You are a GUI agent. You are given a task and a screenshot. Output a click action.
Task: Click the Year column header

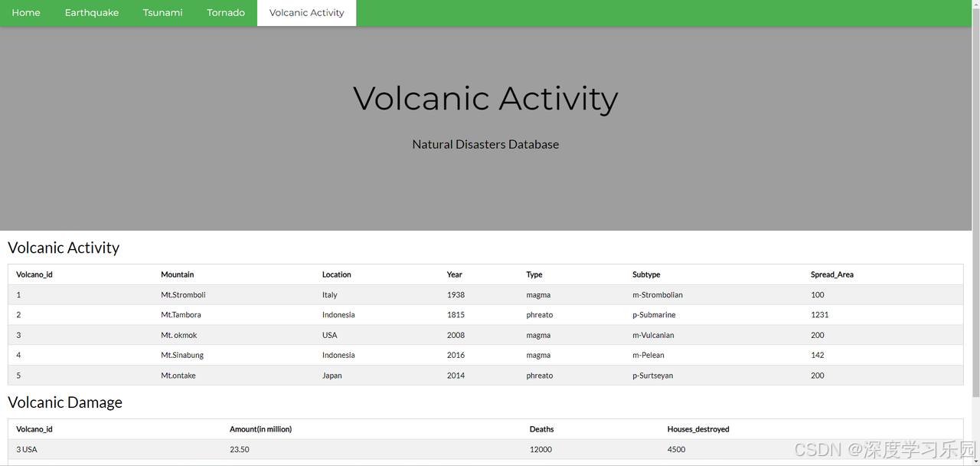point(455,274)
